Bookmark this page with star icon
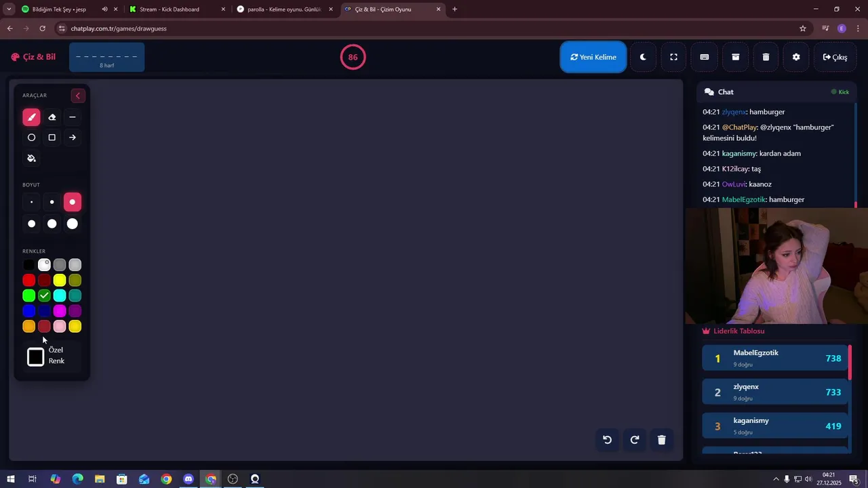This screenshot has width=868, height=488. pyautogui.click(x=803, y=28)
